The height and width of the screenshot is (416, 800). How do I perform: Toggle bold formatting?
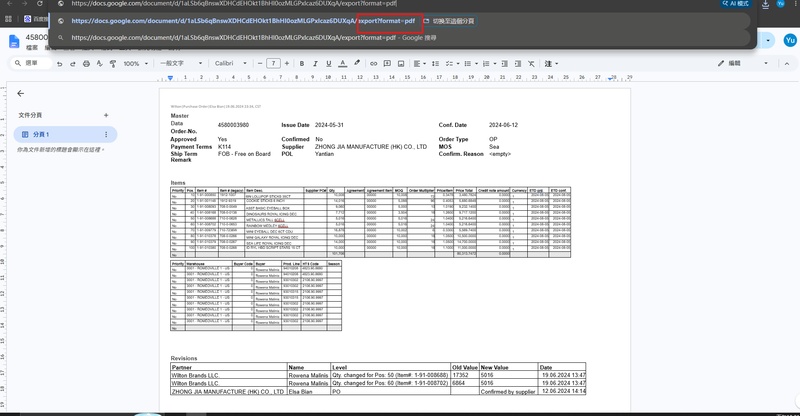(x=302, y=63)
